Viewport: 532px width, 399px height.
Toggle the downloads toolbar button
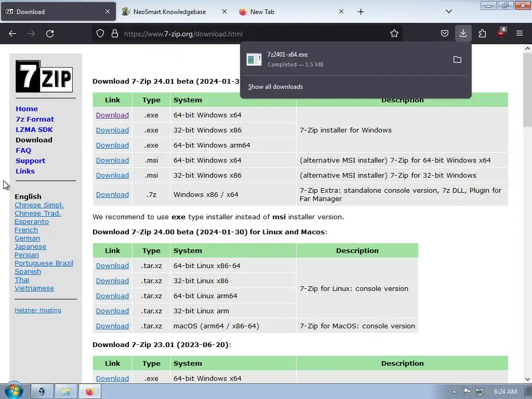point(463,34)
